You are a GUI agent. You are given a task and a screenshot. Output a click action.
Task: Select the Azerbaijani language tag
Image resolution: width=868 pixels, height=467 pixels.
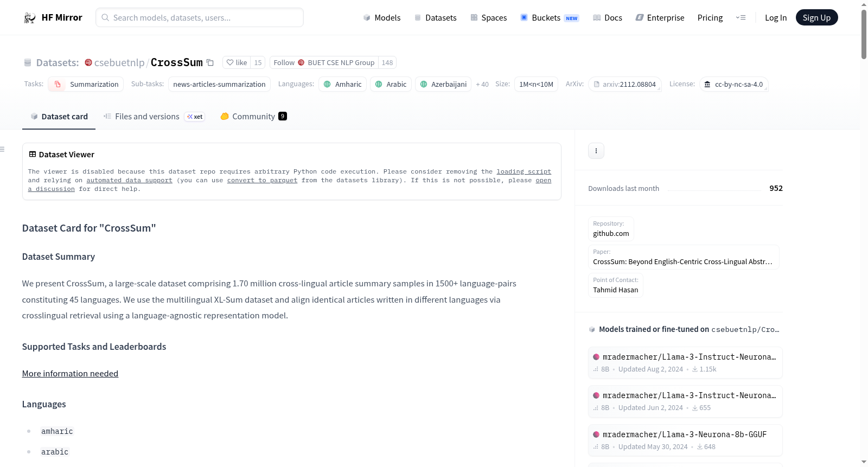443,84
